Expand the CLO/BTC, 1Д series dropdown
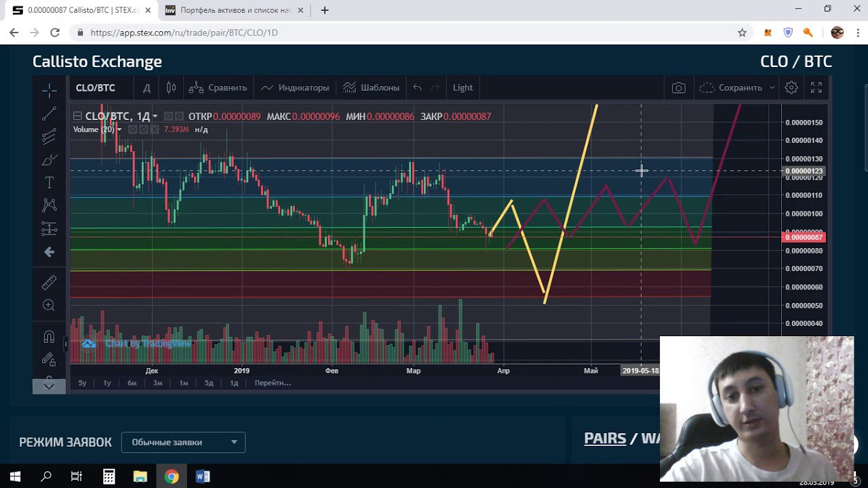 (155, 117)
